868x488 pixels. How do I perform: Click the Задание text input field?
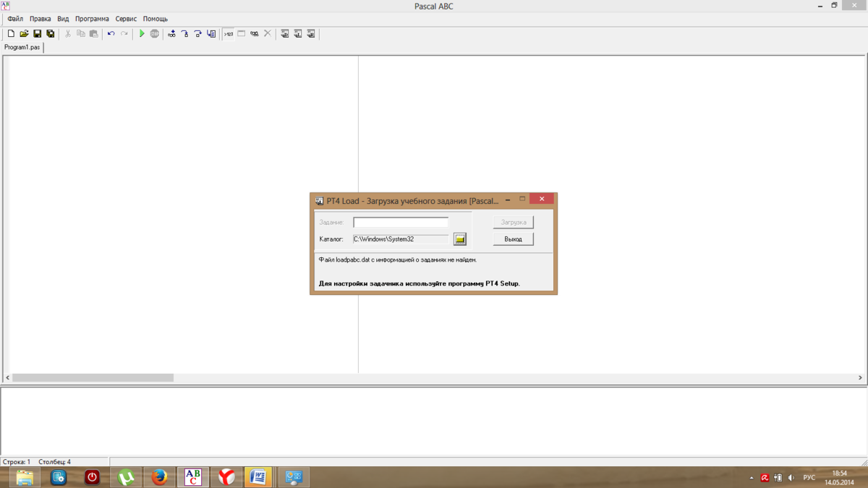tap(400, 223)
